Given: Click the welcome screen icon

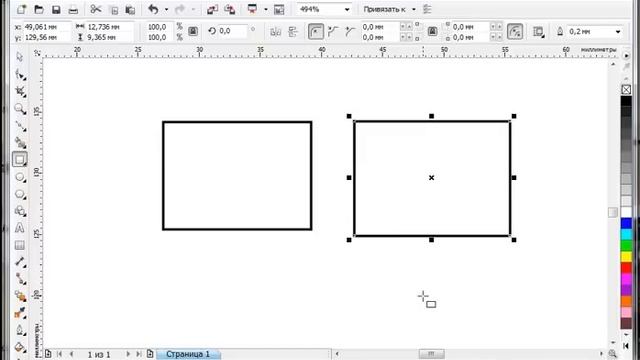Looking at the screenshot, I should point(279,9).
